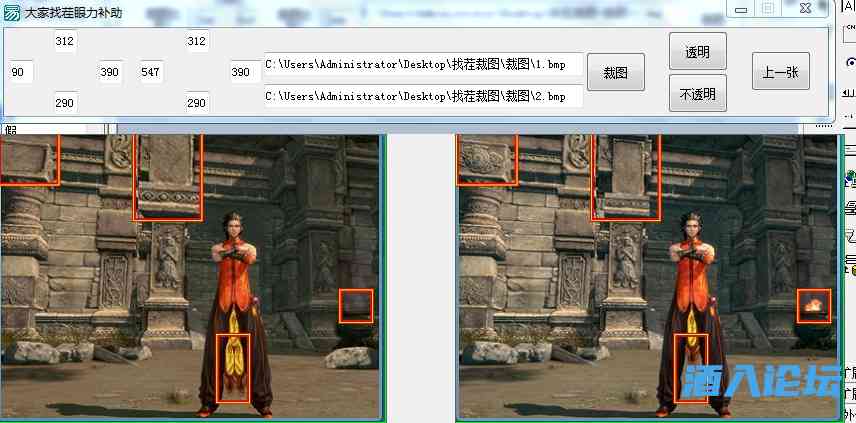Select flame difference box in right image

813,306
